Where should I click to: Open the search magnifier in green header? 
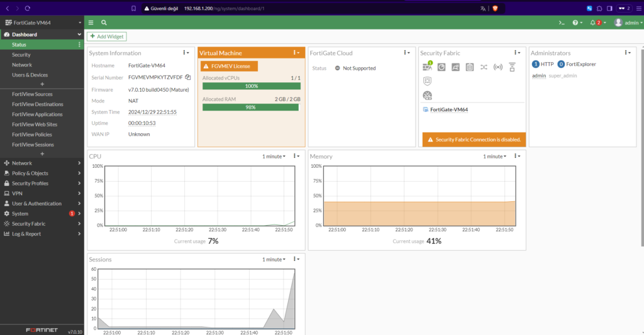coord(104,23)
